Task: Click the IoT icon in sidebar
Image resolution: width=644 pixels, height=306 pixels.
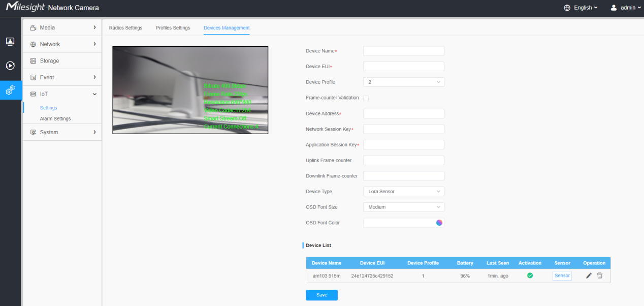Action: pos(34,94)
